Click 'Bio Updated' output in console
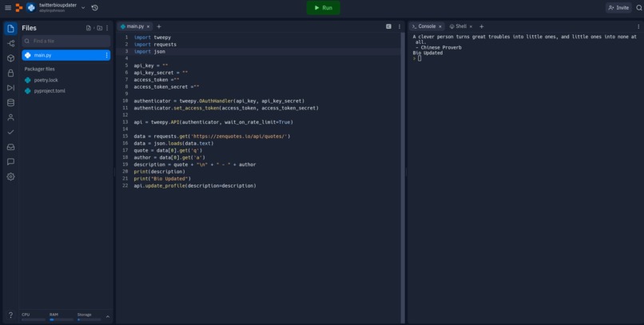The width and height of the screenshot is (644, 325). [427, 53]
